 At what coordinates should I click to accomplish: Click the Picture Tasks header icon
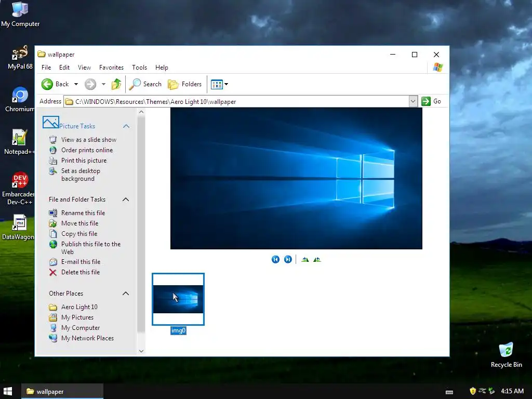51,122
